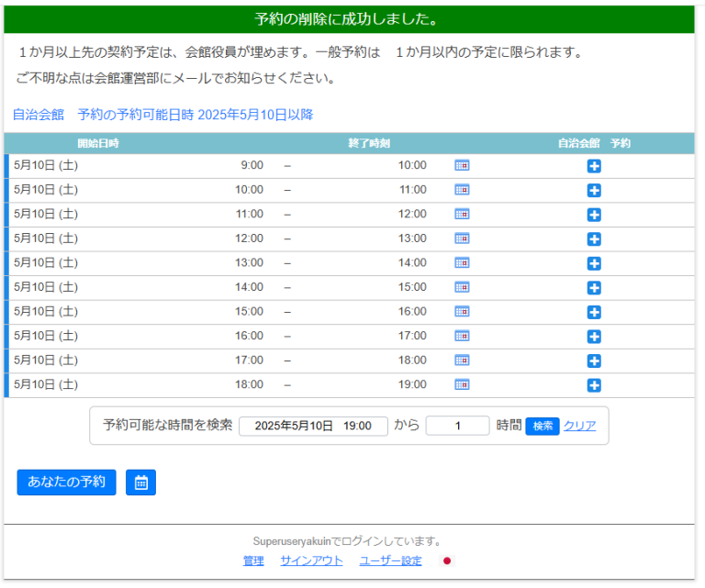Click the plus icon for the 14:00 slot
Image resolution: width=705 pixels, height=588 pixels.
pos(594,288)
